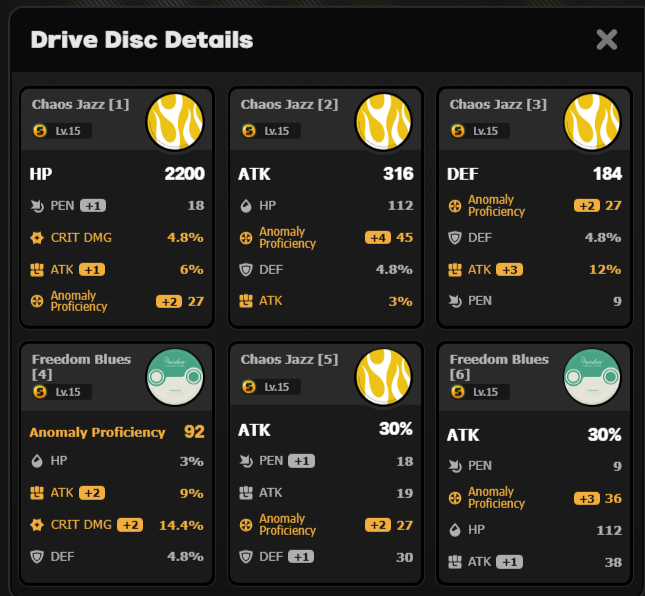
Task: Click the S-rank badge on Chaos Jazz [2]
Action: click(x=249, y=131)
